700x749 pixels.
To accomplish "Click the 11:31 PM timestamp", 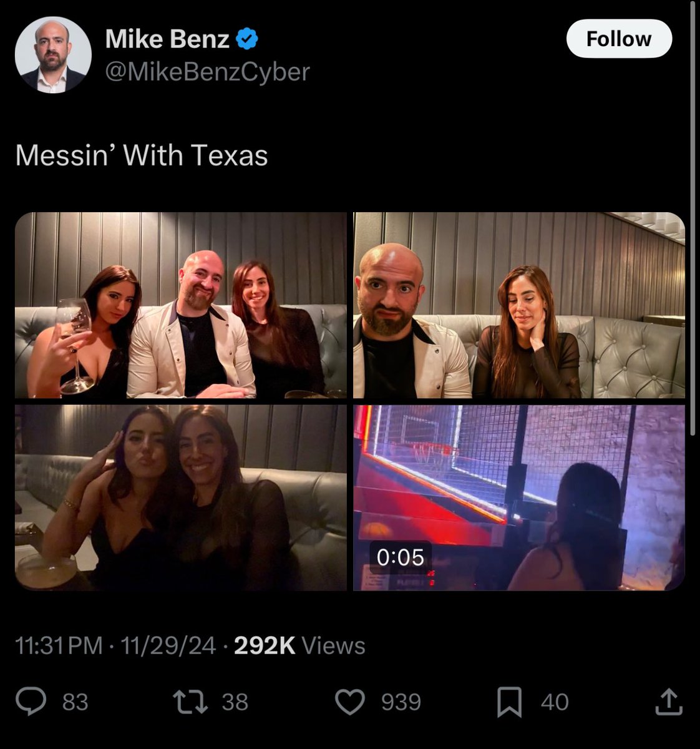I will click(59, 645).
